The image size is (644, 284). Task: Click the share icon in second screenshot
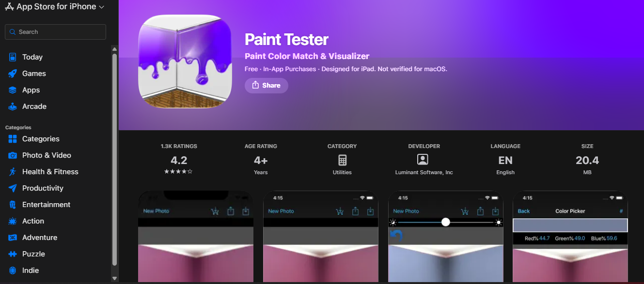(x=355, y=211)
